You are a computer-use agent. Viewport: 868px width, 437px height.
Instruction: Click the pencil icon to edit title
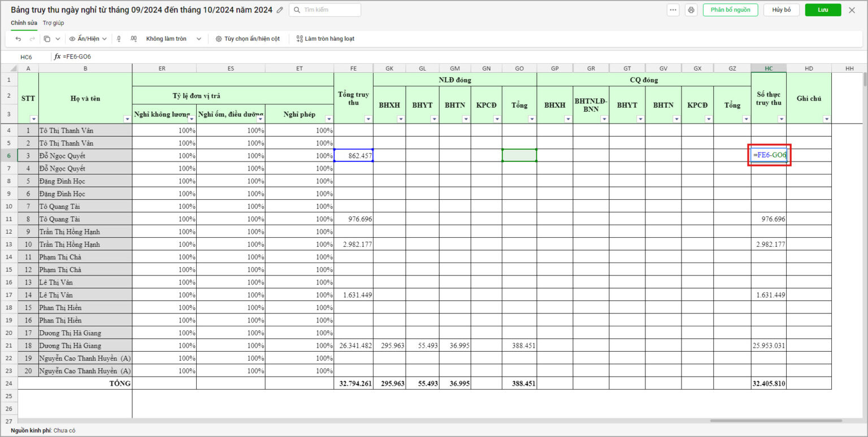tap(280, 10)
